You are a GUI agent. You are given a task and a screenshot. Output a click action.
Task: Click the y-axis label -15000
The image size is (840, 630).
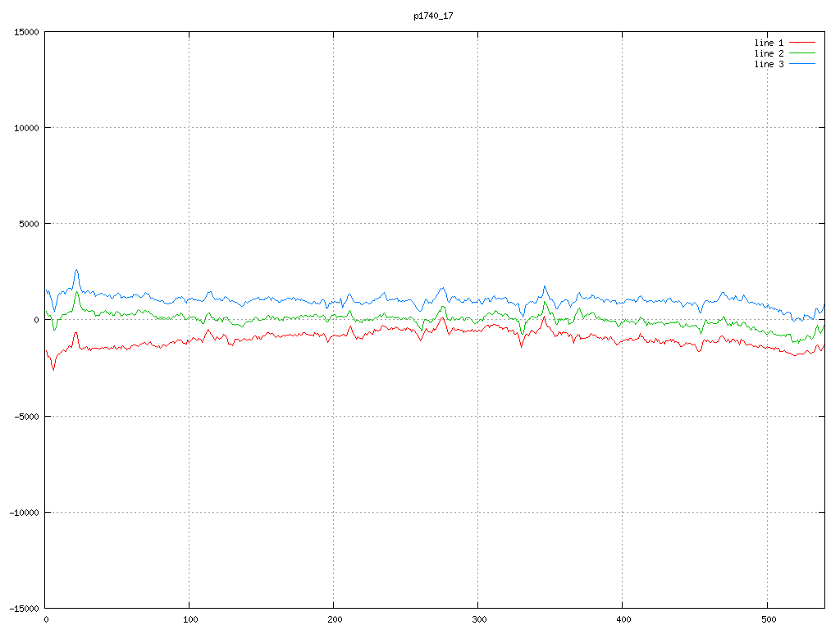pos(25,609)
